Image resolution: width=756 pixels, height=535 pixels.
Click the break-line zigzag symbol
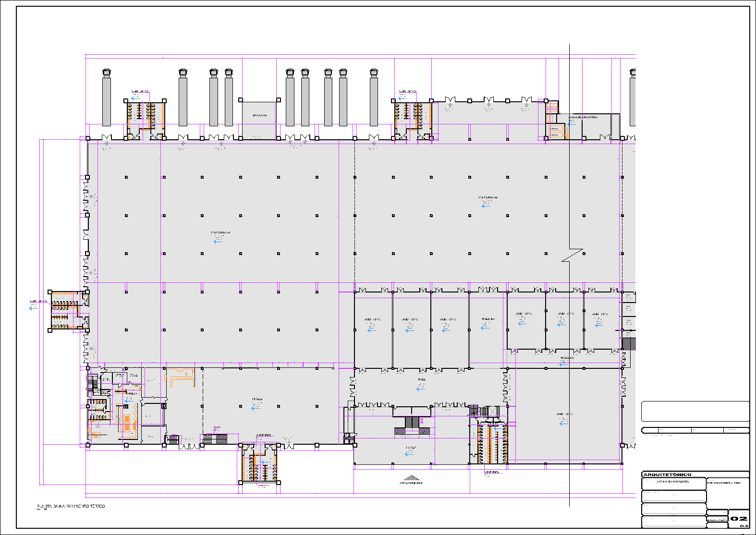[x=572, y=255]
